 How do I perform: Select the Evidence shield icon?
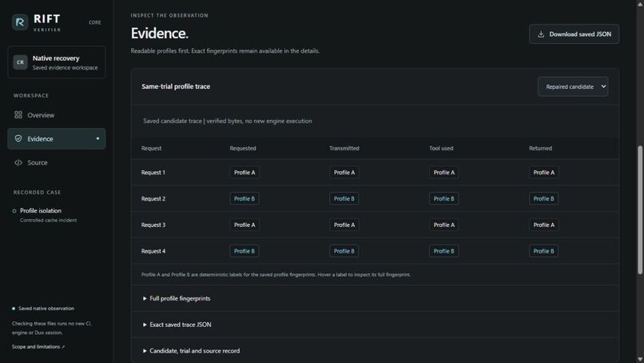point(18,138)
